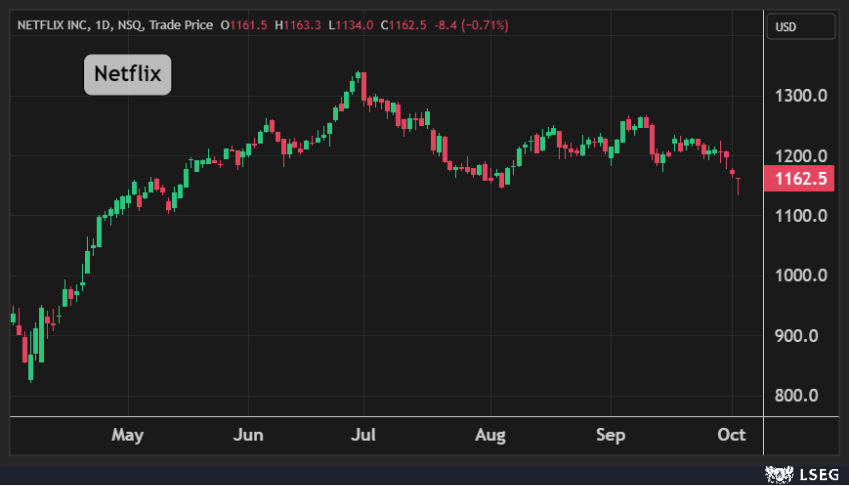Select the current price tag 1162.5

[794, 179]
